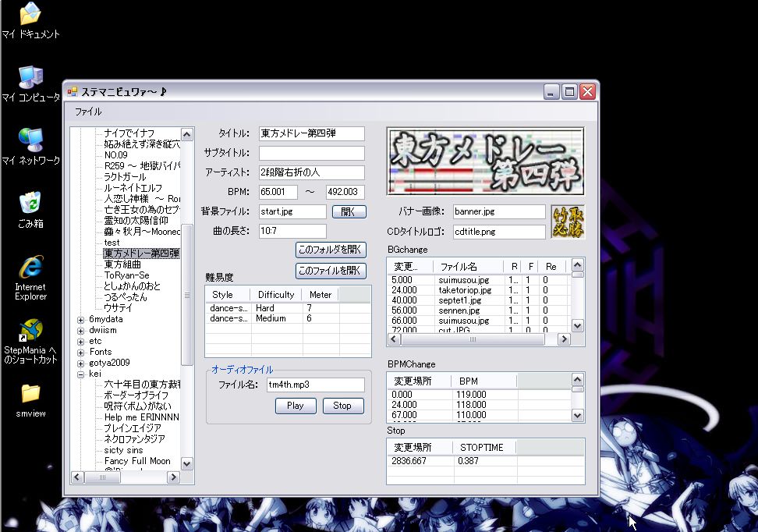Play the audio file tm4th.mp3
The image size is (758, 532).
click(296, 406)
